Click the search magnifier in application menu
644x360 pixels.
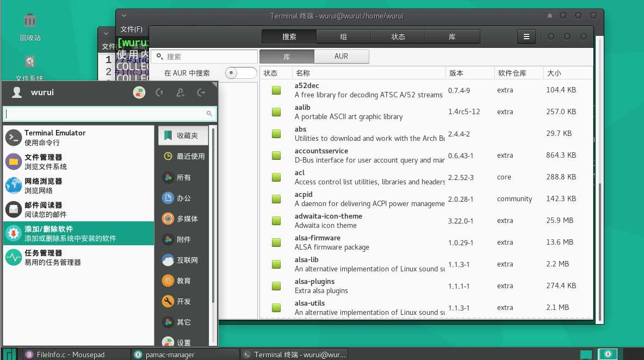[x=209, y=114]
